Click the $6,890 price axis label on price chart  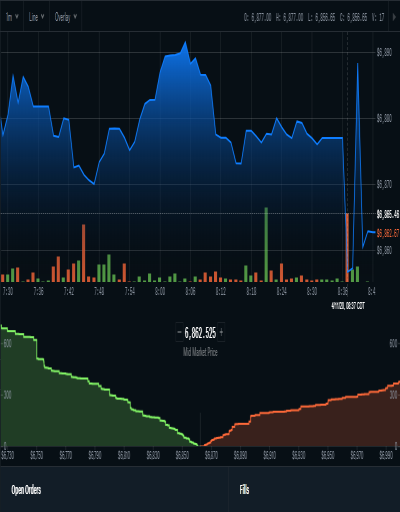384,52
